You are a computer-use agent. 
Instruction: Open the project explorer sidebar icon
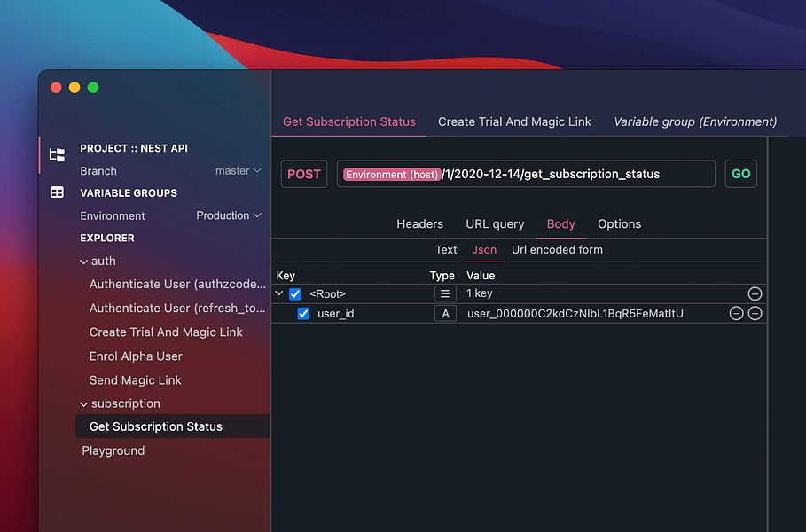point(57,154)
